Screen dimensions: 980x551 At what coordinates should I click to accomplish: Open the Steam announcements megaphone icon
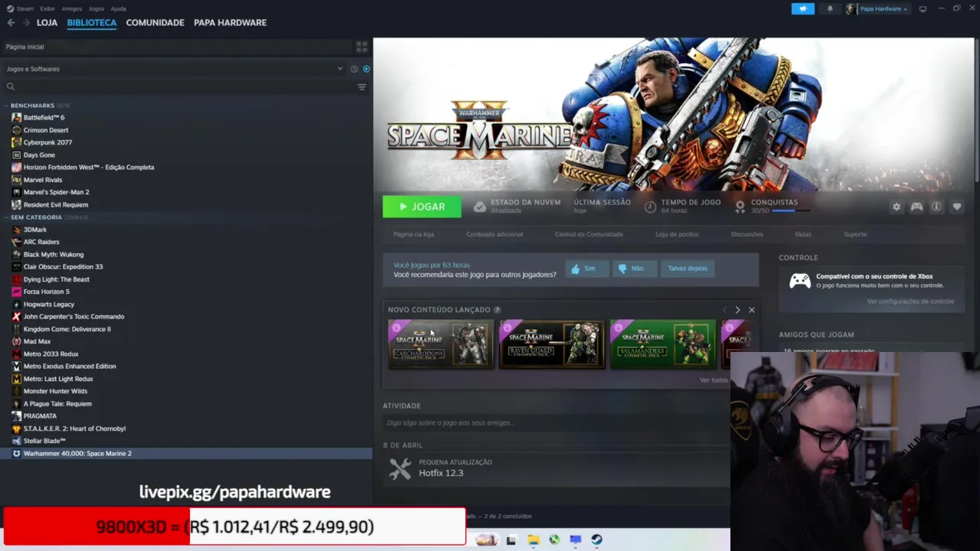(802, 9)
